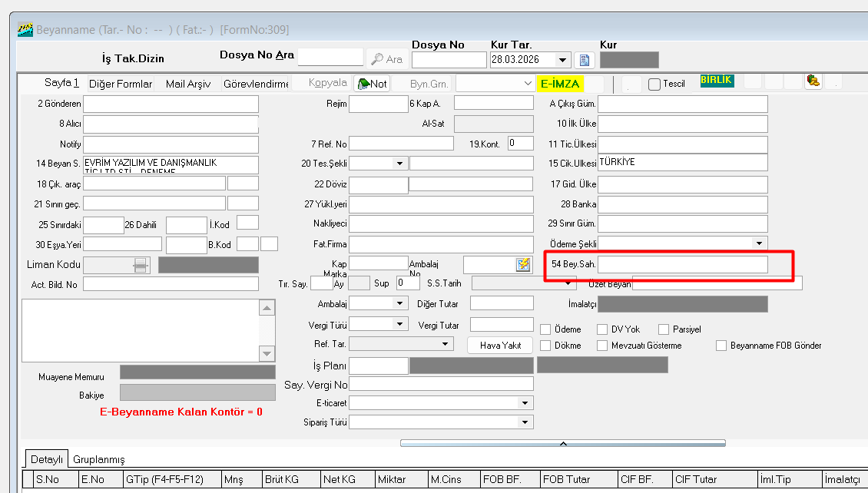Toggle the Beyanname FOB Gönder checkbox

click(721, 346)
